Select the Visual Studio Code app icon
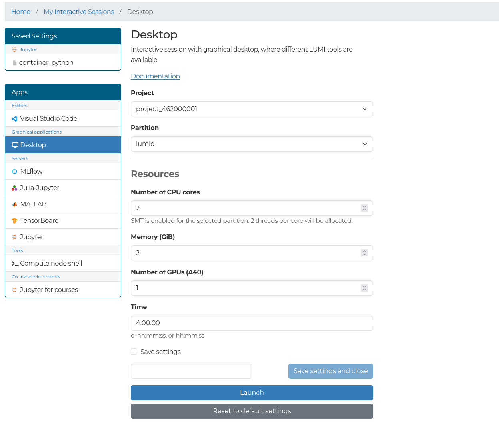504x422 pixels. [15, 118]
